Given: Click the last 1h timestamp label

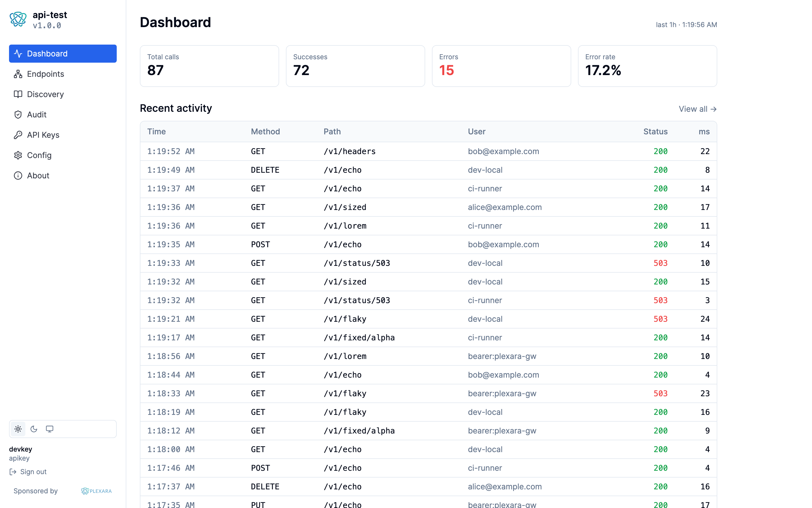Looking at the screenshot, I should tap(686, 25).
